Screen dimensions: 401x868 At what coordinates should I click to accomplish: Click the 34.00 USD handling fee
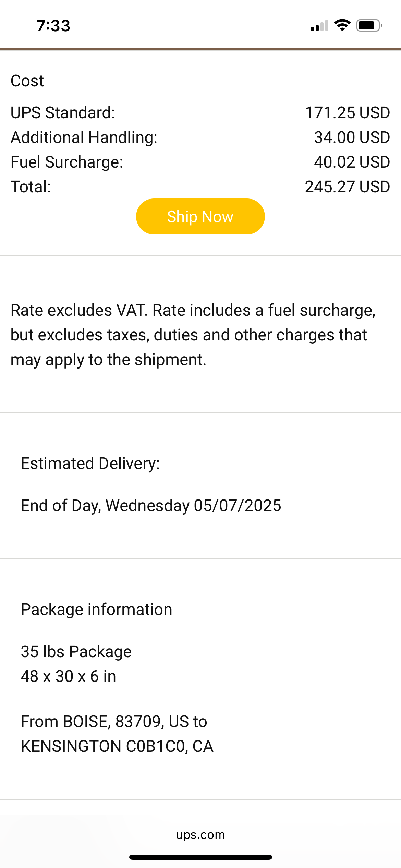[352, 137]
